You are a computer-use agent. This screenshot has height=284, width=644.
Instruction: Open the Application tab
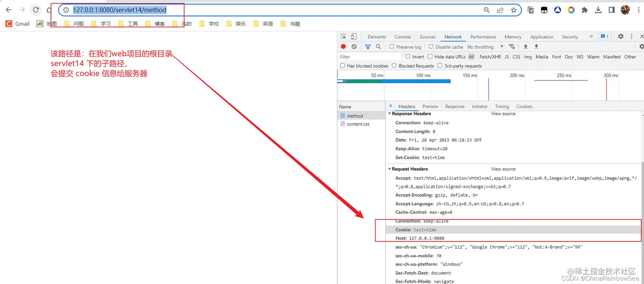542,37
